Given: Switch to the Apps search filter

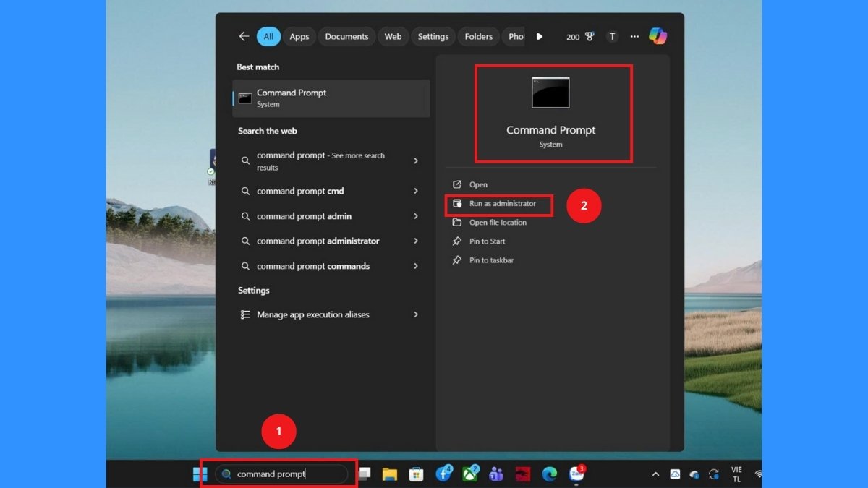Looking at the screenshot, I should point(299,36).
